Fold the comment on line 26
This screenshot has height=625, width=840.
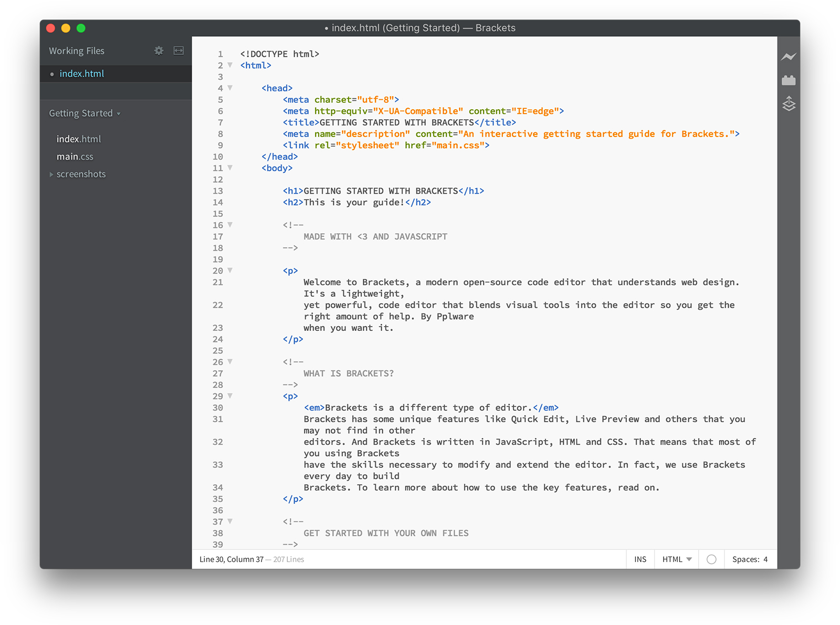point(230,362)
